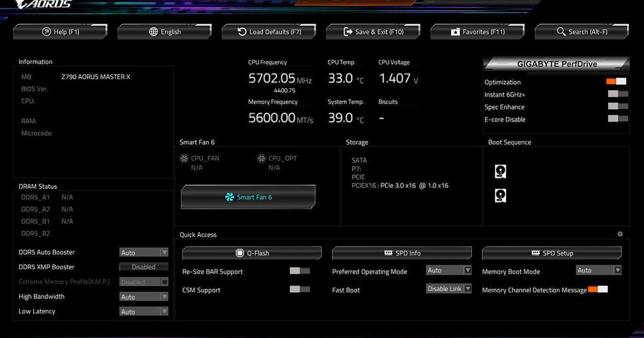The height and width of the screenshot is (338, 644).
Task: Expand DDR5 Auto Booster dropdown
Action: pyautogui.click(x=143, y=252)
